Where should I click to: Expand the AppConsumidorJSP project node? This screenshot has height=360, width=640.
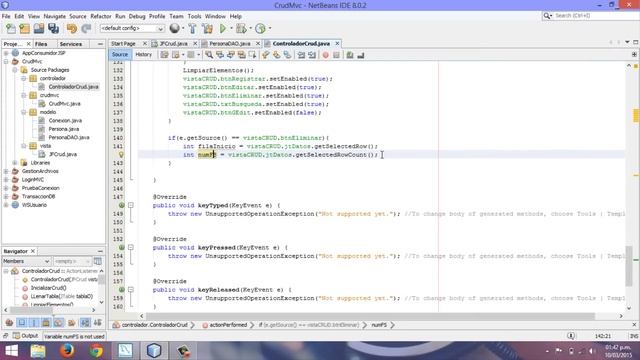point(6,53)
